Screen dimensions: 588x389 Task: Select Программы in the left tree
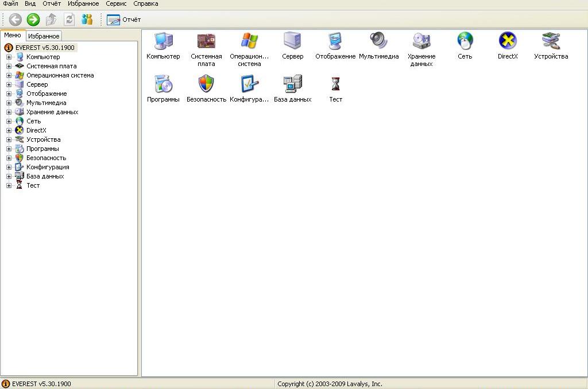[42, 149]
